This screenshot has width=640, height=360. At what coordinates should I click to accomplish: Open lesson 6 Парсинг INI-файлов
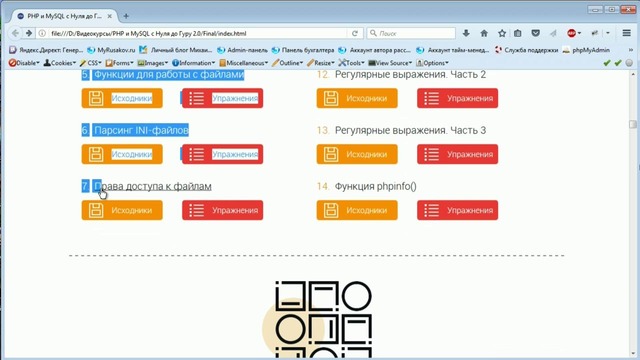(x=141, y=130)
